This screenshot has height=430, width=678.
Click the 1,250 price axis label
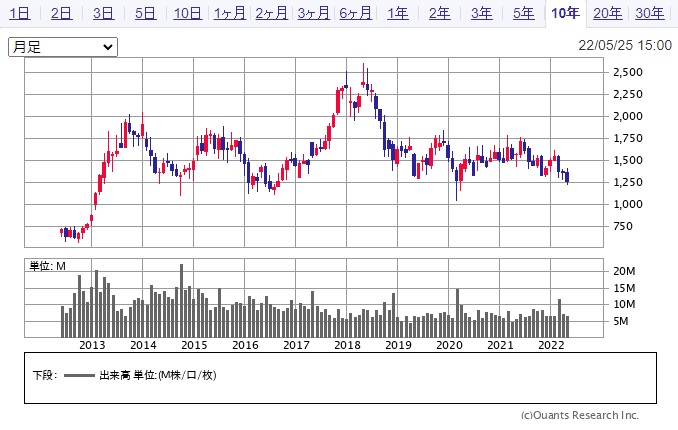pyautogui.click(x=628, y=182)
